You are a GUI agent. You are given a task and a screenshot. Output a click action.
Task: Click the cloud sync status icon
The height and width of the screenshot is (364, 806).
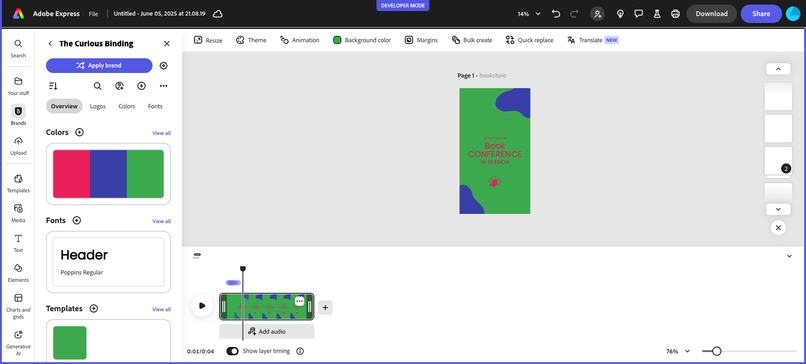[x=217, y=14]
